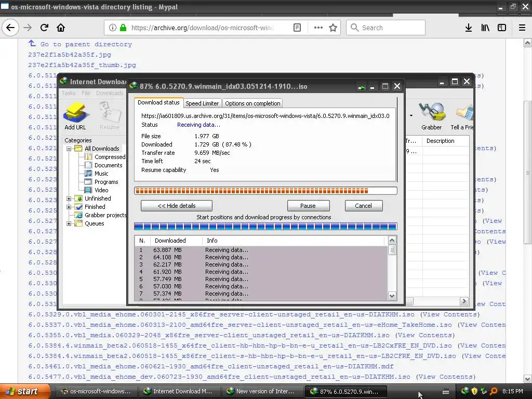532x399 pixels.
Task: Open the IDM toolbar overflow dropdown arrow
Action: (x=411, y=116)
